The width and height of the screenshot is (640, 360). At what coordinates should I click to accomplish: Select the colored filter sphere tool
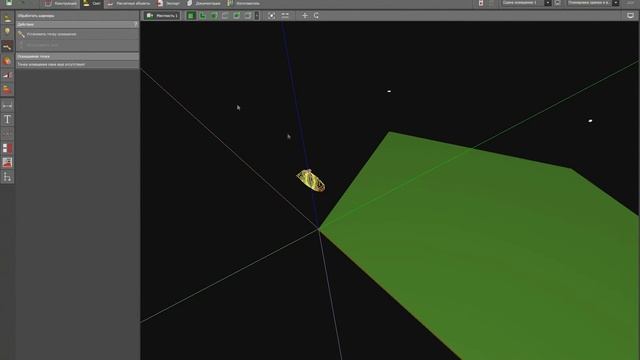(x=7, y=61)
